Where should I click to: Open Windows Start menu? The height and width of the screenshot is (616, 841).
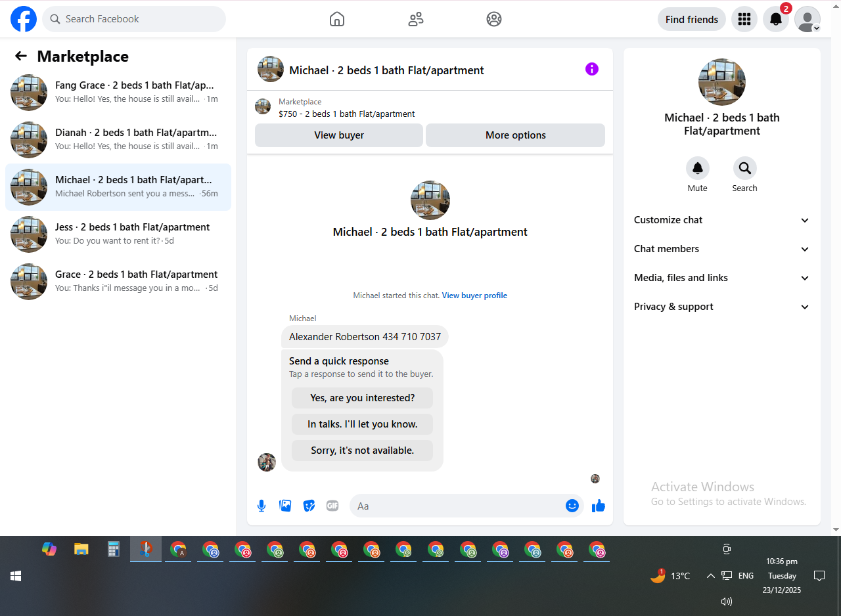tap(16, 576)
